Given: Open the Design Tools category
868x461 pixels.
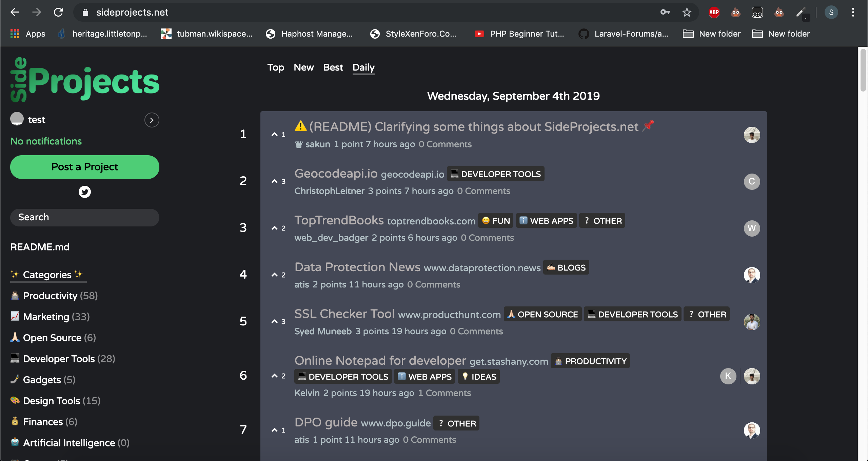Looking at the screenshot, I should 55,401.
